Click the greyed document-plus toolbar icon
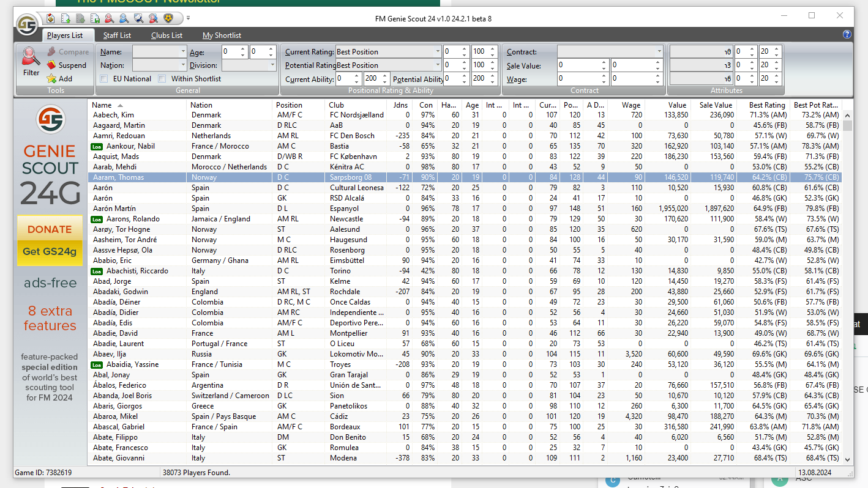Image resolution: width=868 pixels, height=488 pixels. click(x=80, y=18)
